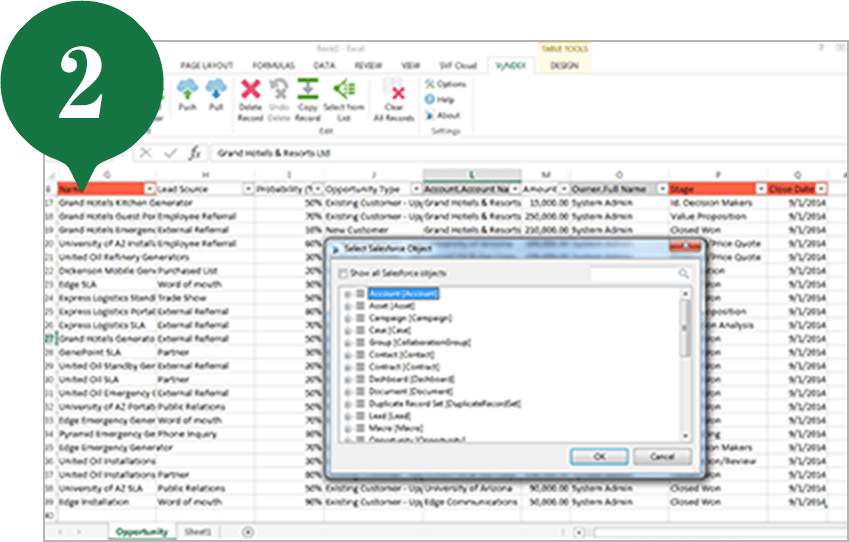Select Account [Account] in the object tree

click(x=403, y=294)
